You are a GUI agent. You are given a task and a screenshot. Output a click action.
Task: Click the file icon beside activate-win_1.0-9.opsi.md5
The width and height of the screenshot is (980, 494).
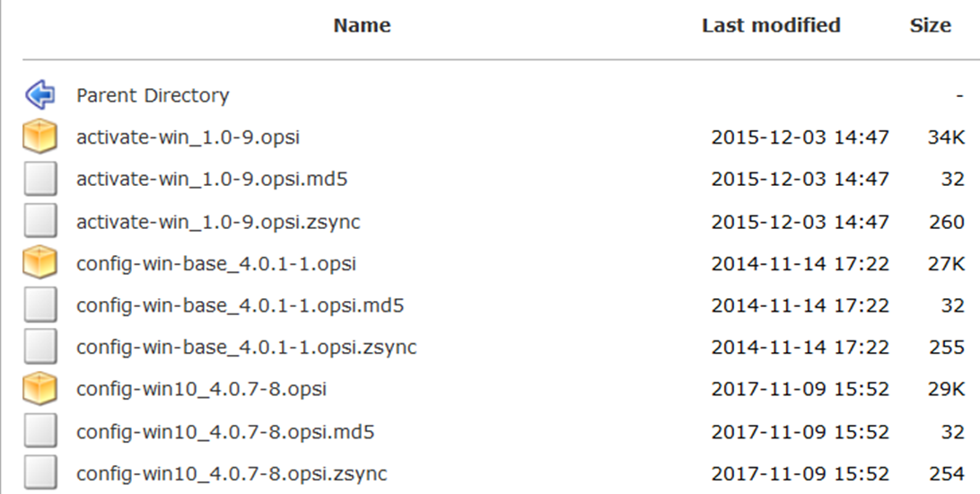39,179
